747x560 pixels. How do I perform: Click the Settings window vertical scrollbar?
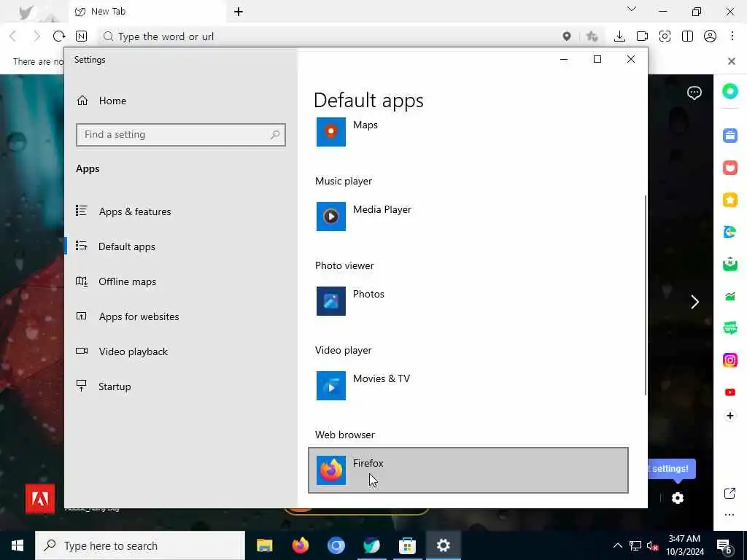click(645, 295)
